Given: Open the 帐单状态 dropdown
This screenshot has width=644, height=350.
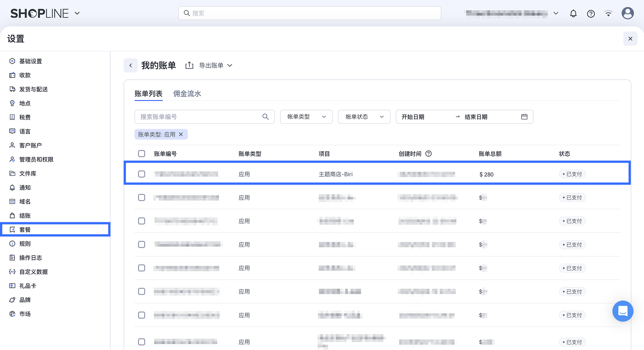Looking at the screenshot, I should pos(364,117).
